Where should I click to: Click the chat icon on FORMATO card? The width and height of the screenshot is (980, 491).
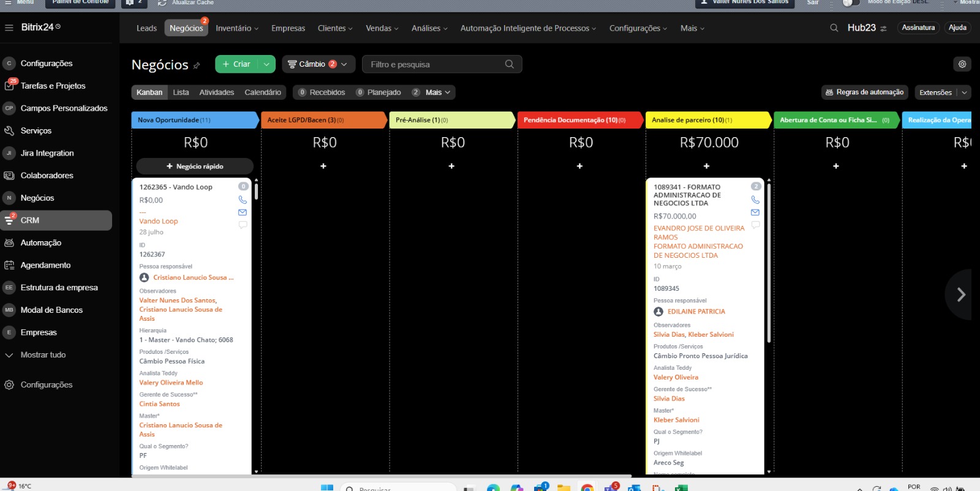click(755, 225)
